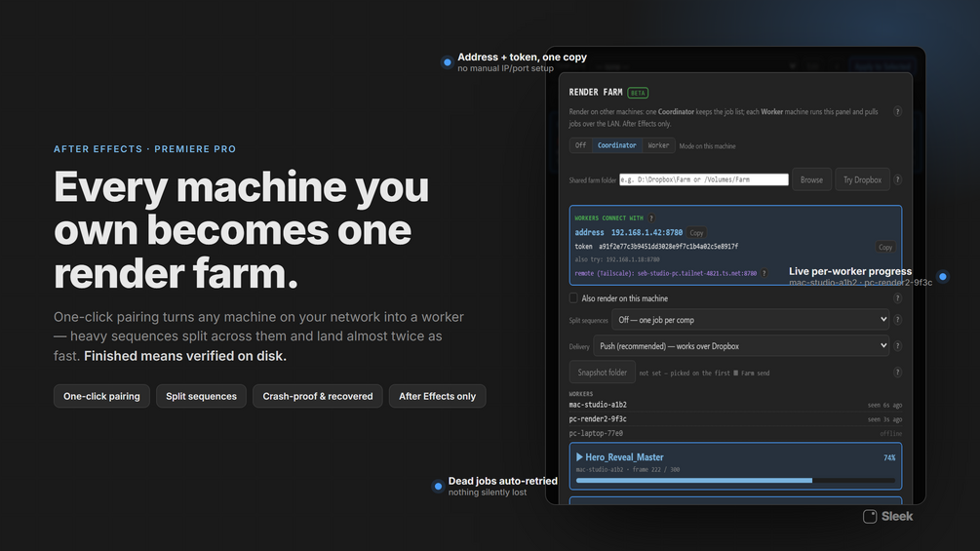Click the One-click pairing tag

pos(101,396)
